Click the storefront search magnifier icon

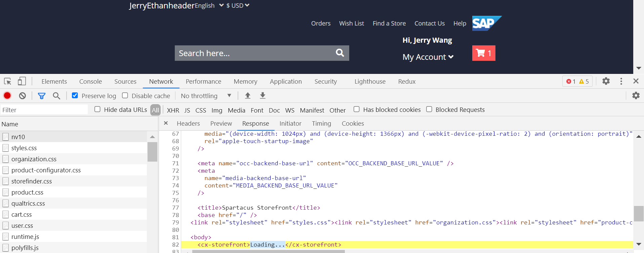tap(340, 53)
